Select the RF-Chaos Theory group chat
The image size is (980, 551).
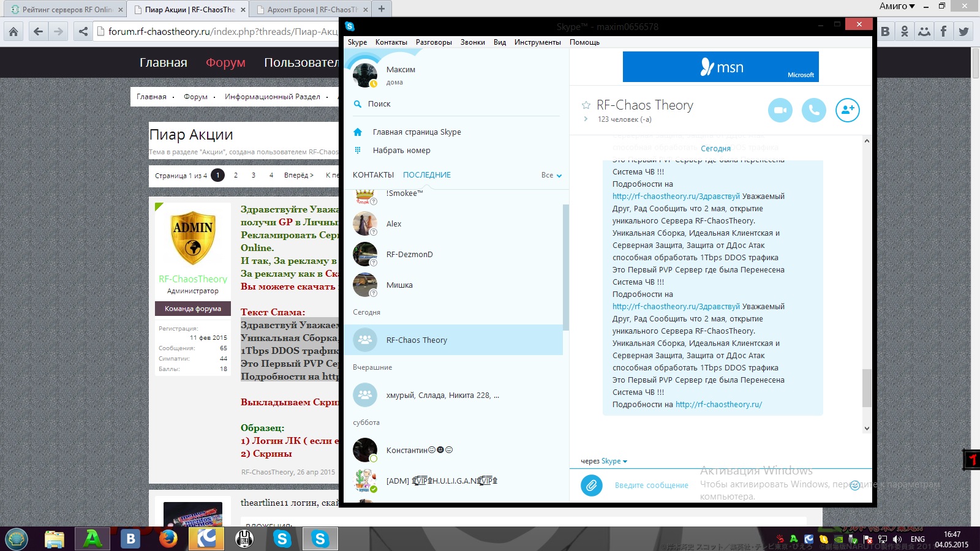tap(453, 340)
